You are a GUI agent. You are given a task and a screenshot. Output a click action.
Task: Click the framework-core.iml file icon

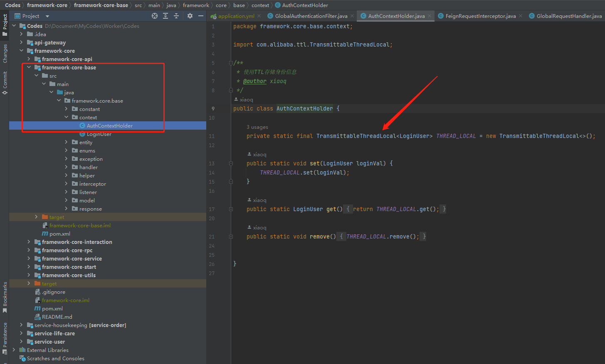point(37,300)
